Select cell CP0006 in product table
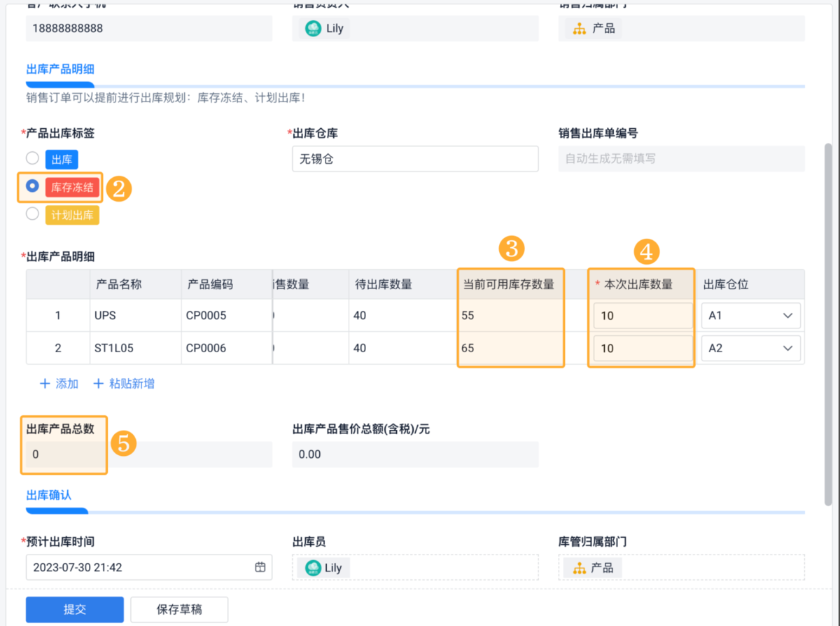The height and width of the screenshot is (626, 840). (x=226, y=348)
